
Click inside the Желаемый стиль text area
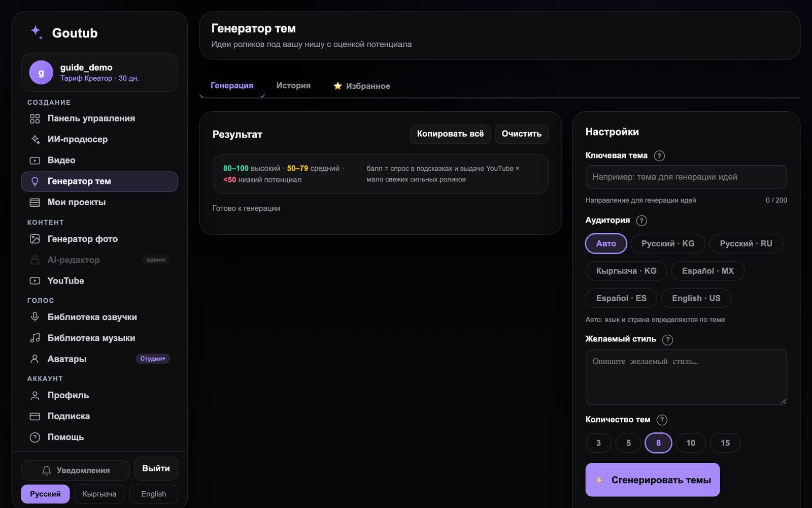click(x=686, y=377)
